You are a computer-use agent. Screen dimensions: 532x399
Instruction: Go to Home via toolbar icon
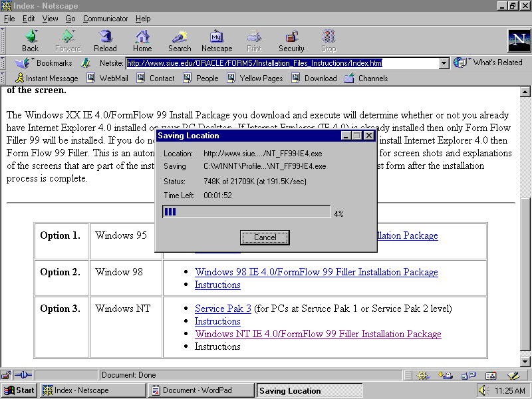point(142,40)
